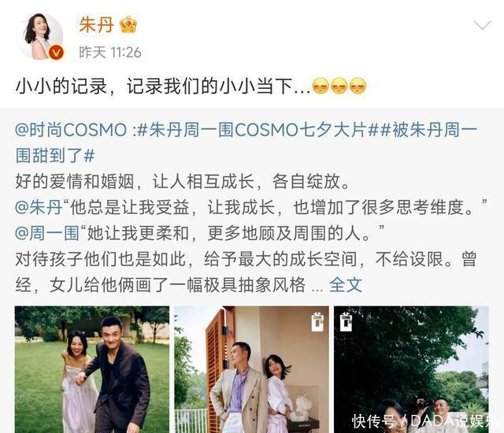Tap the first blushing emoji in the post
This screenshot has height=433, width=504.
pos(321,86)
